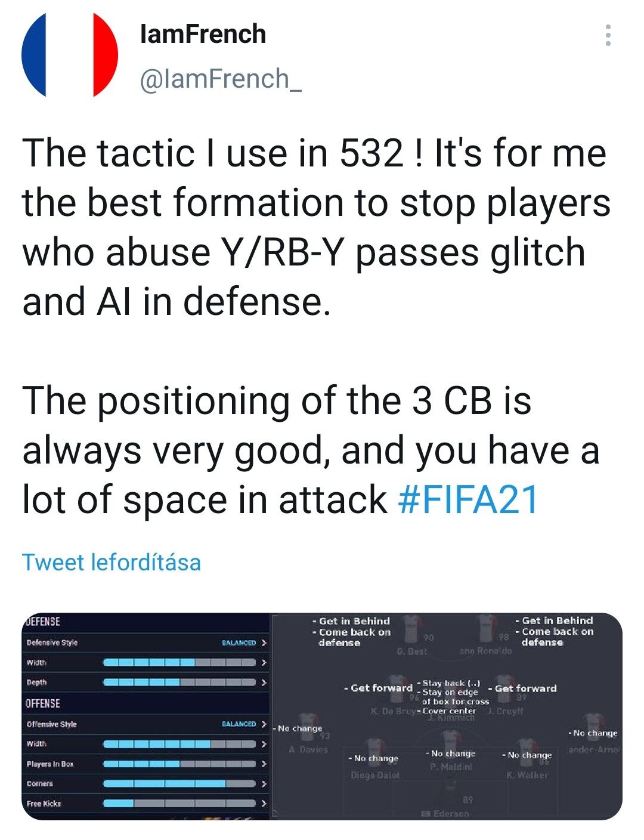
Task: Click the Corners slider bar
Action: (x=179, y=783)
